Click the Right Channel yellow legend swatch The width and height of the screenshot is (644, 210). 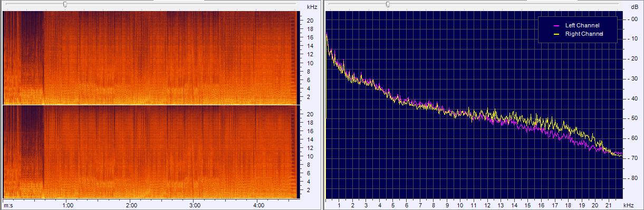pos(555,34)
